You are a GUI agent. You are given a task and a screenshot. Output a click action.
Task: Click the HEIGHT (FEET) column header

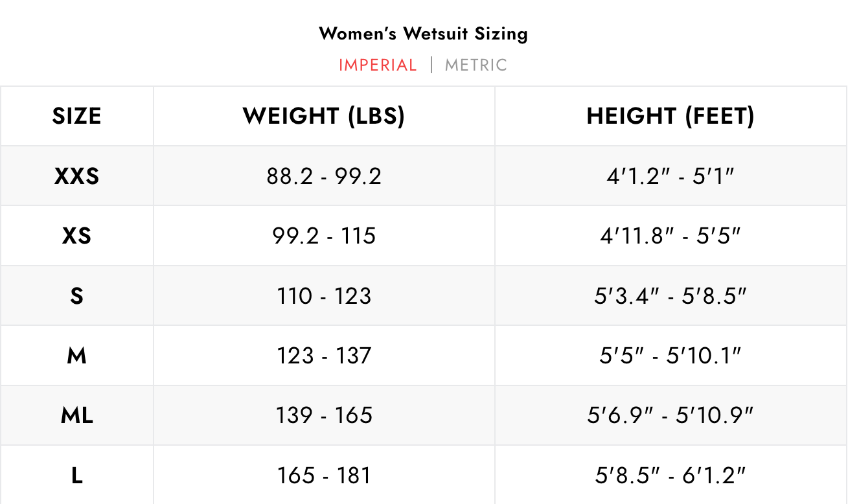(x=670, y=117)
